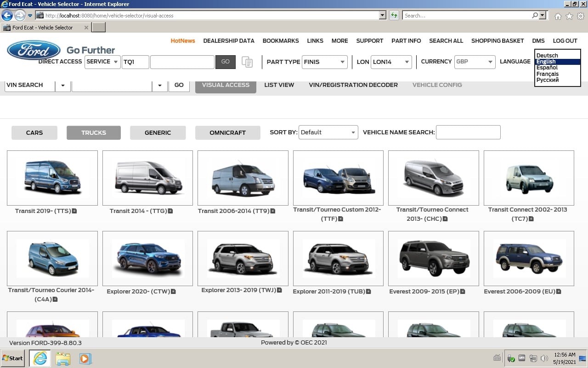Select the Transit 2019- (TTS) van thumbnail
588x368 pixels.
click(x=52, y=178)
